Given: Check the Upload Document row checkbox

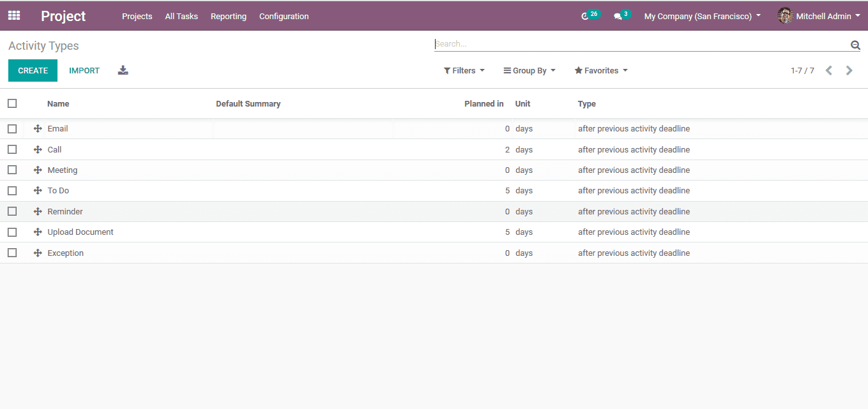Looking at the screenshot, I should (x=12, y=232).
